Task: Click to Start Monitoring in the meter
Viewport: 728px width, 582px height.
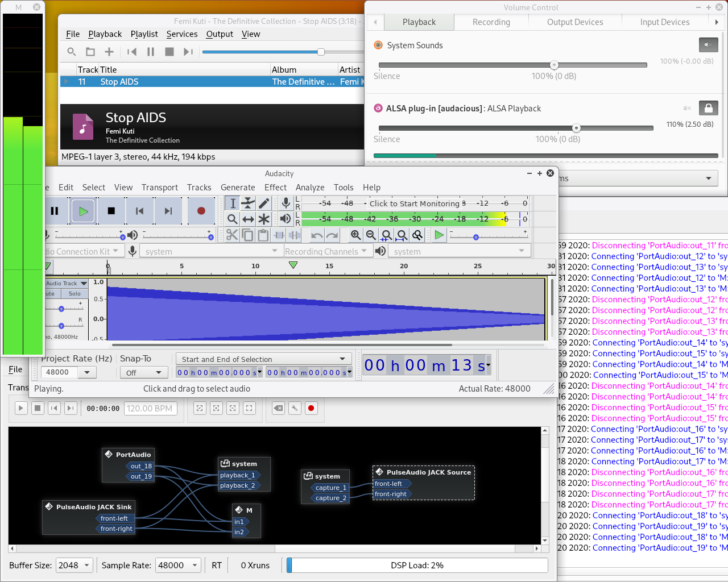Action: click(x=417, y=203)
